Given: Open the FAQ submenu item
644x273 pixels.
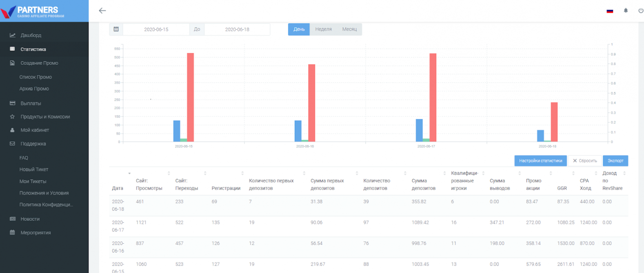Looking at the screenshot, I should coord(24,158).
